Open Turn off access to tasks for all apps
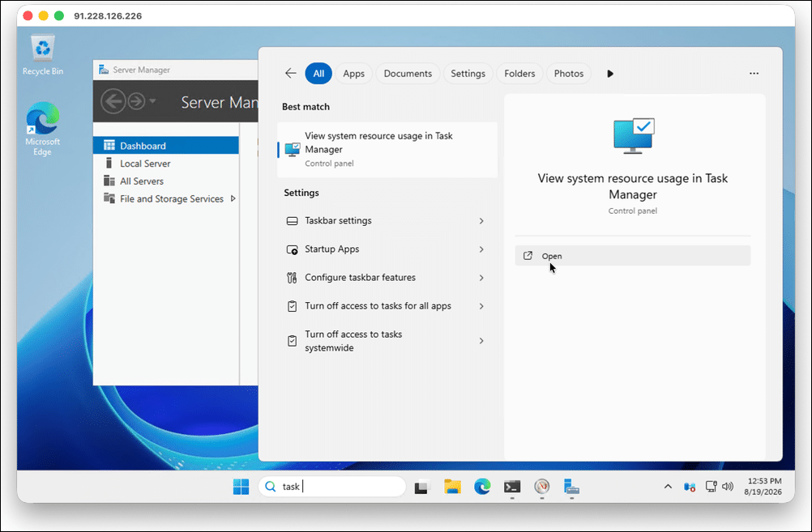Viewport: 812px width, 532px height. tap(387, 306)
